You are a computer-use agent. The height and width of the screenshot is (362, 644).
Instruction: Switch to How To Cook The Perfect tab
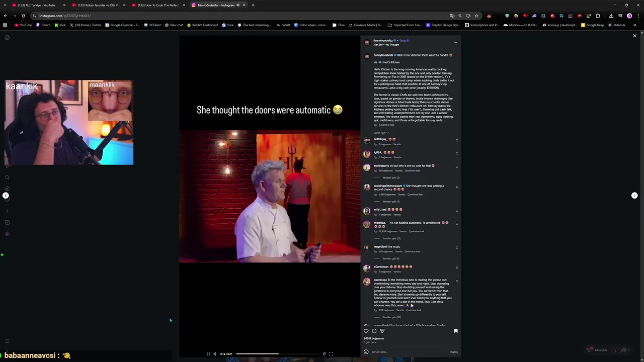point(158,5)
